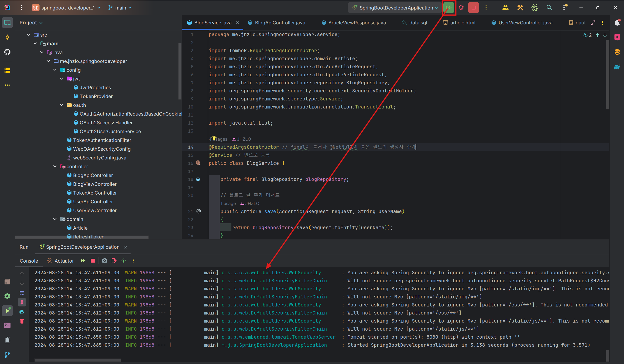Toggle the Project tool window button

click(7, 22)
